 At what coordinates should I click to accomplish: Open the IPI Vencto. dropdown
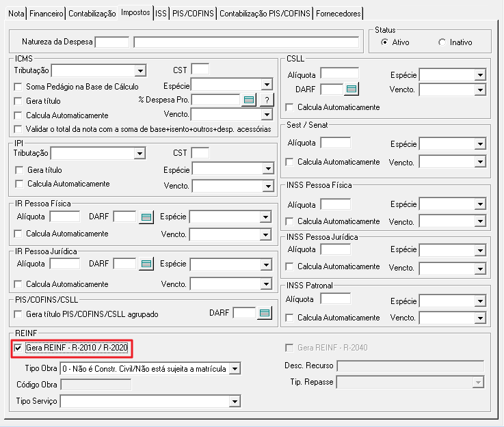point(268,187)
